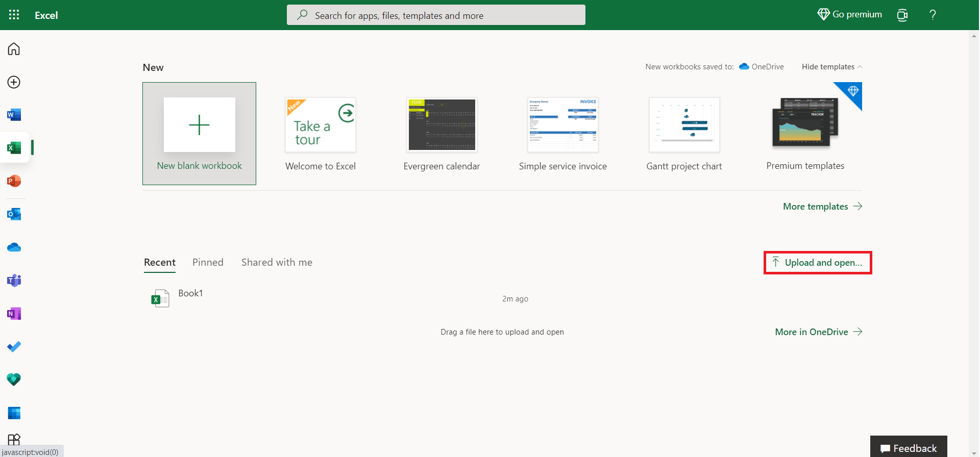Open PowerPoint from the sidebar
980x457 pixels.
[14, 181]
